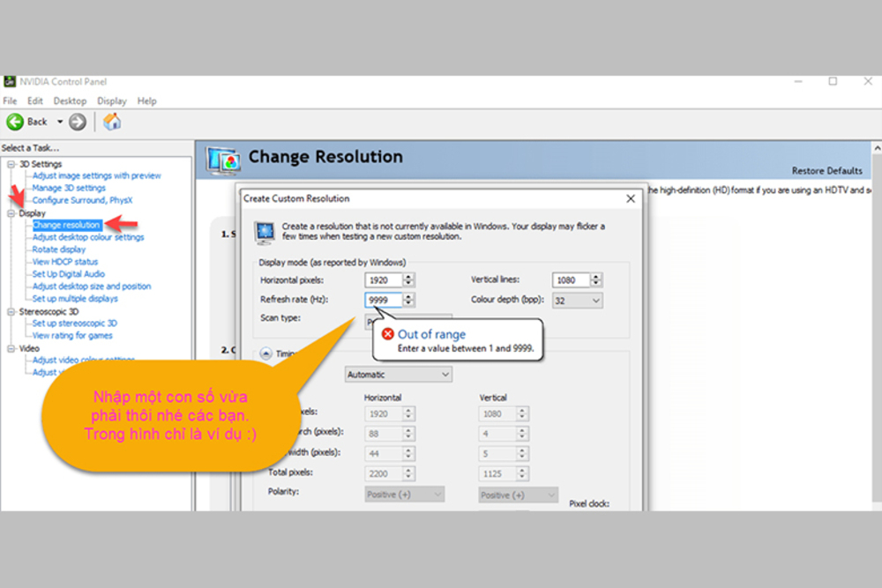This screenshot has width=882, height=588.
Task: Open the File menu
Action: click(x=10, y=101)
